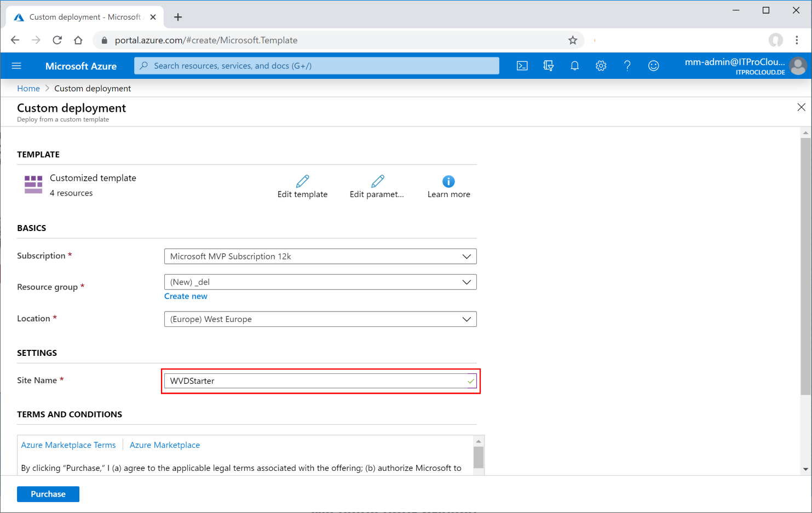Show the notifications bell panel
The image size is (812, 513).
pyautogui.click(x=574, y=66)
